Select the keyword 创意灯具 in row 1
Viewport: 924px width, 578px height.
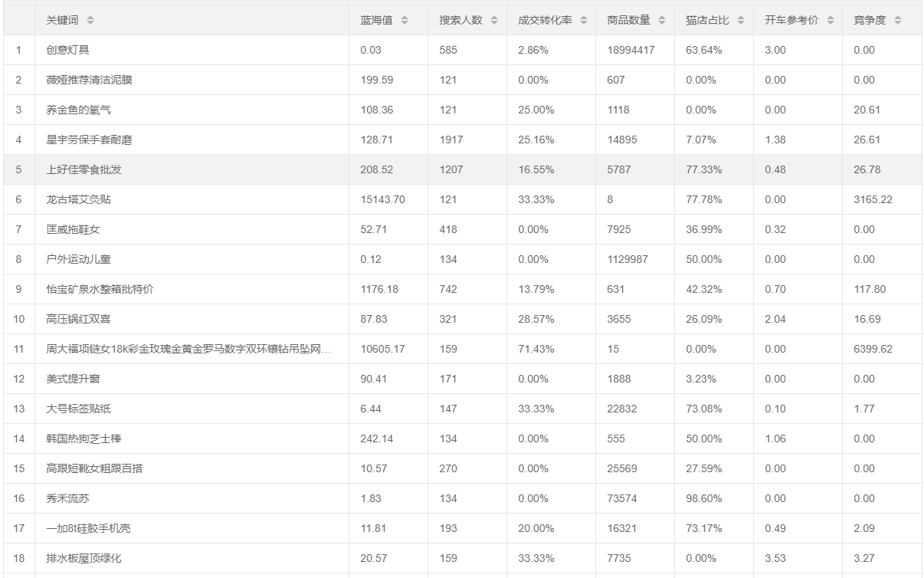point(67,50)
